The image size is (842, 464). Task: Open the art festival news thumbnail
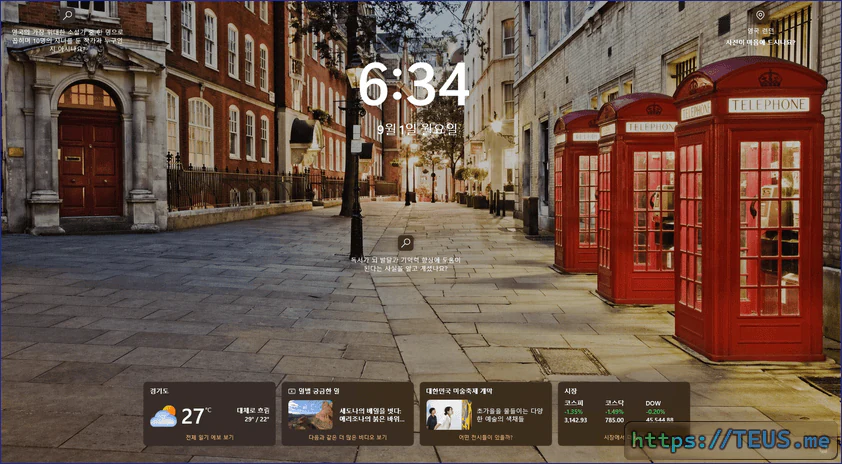[447, 414]
